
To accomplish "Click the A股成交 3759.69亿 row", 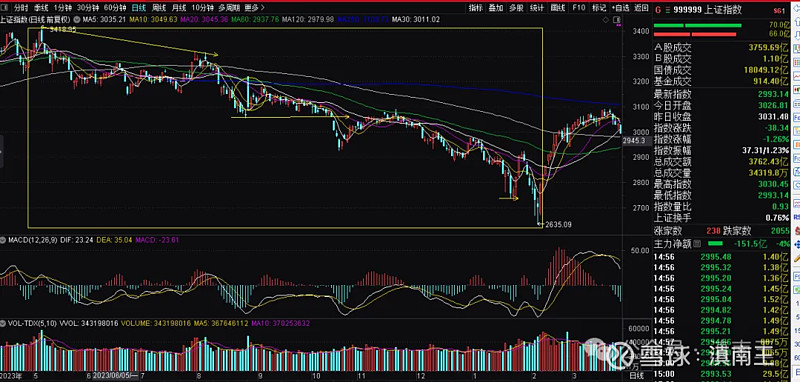I will [721, 47].
